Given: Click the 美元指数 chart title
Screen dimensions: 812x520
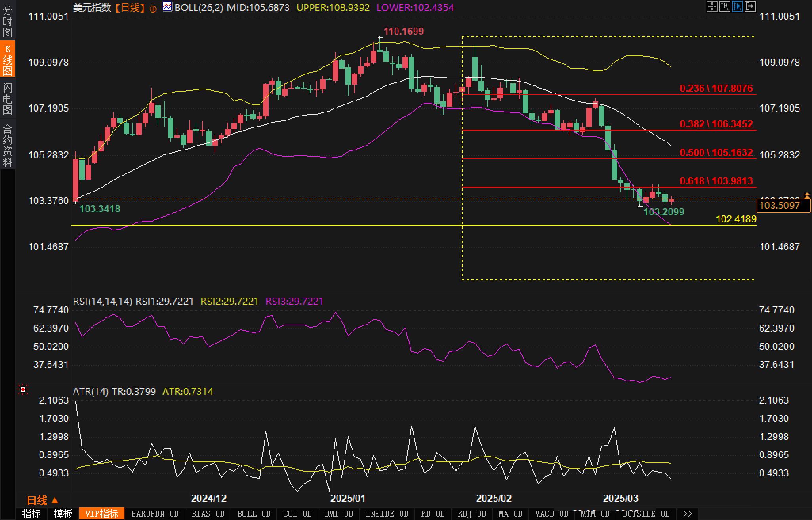Looking at the screenshot, I should pos(92,8).
